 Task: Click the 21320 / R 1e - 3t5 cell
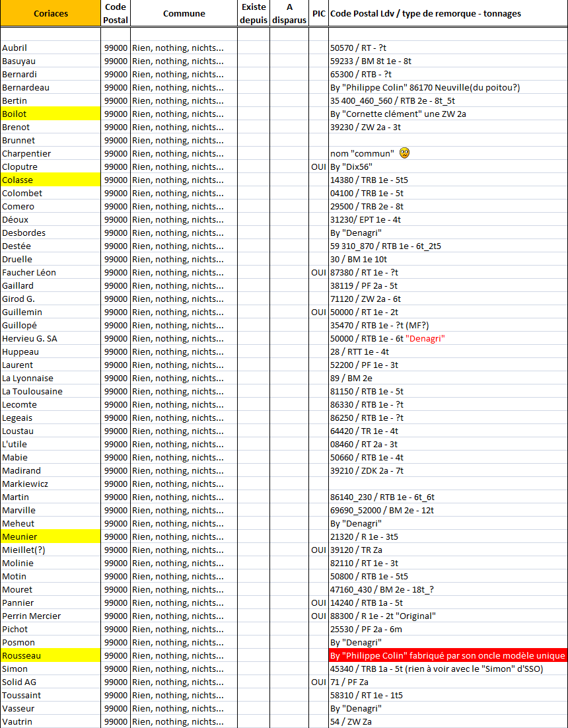click(x=448, y=536)
